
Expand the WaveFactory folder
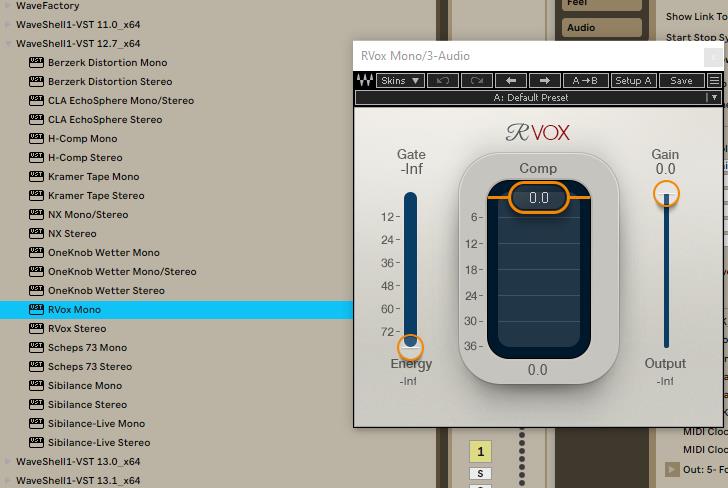pos(8,6)
